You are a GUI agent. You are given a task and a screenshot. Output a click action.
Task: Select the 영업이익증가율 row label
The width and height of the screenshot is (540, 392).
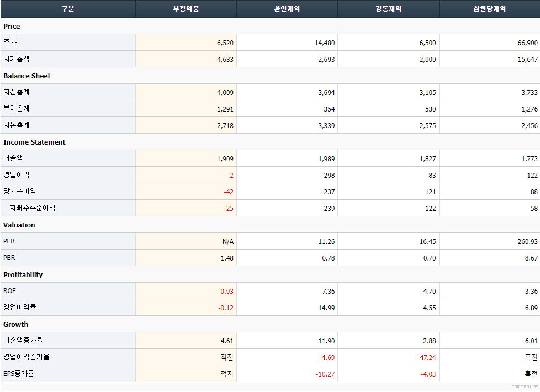pyautogui.click(x=68, y=357)
